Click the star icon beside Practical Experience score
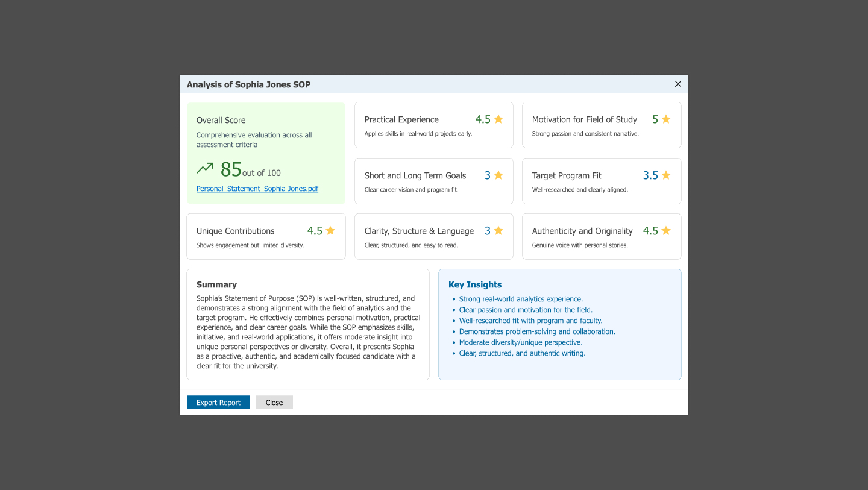The image size is (868, 490). tap(498, 119)
